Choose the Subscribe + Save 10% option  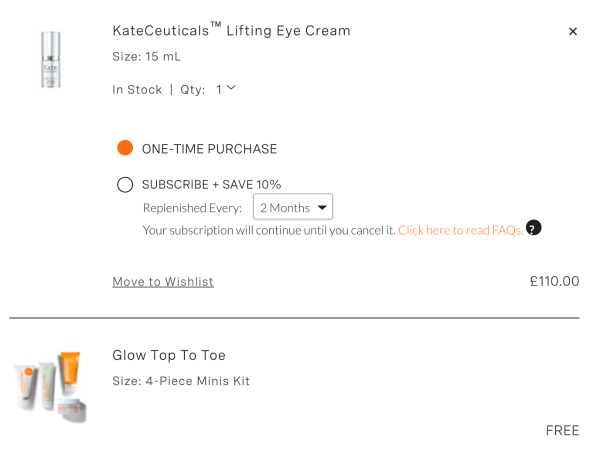pos(125,184)
